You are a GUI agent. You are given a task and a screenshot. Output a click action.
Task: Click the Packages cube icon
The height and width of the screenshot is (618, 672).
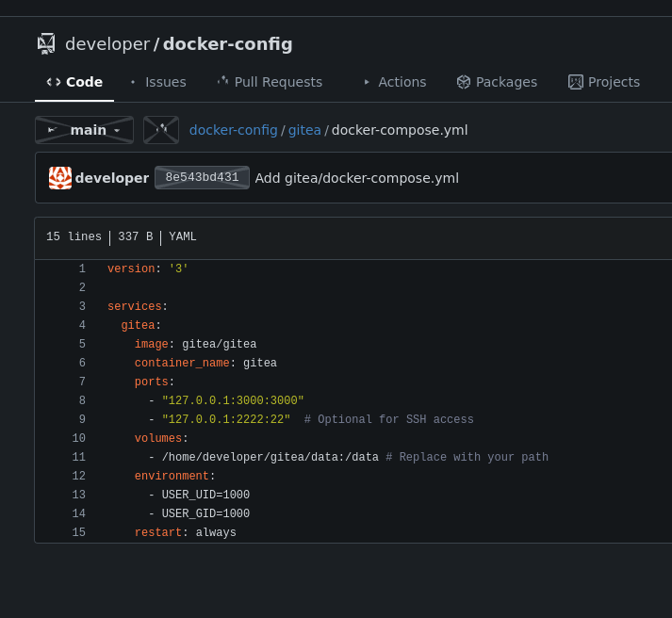tap(464, 82)
